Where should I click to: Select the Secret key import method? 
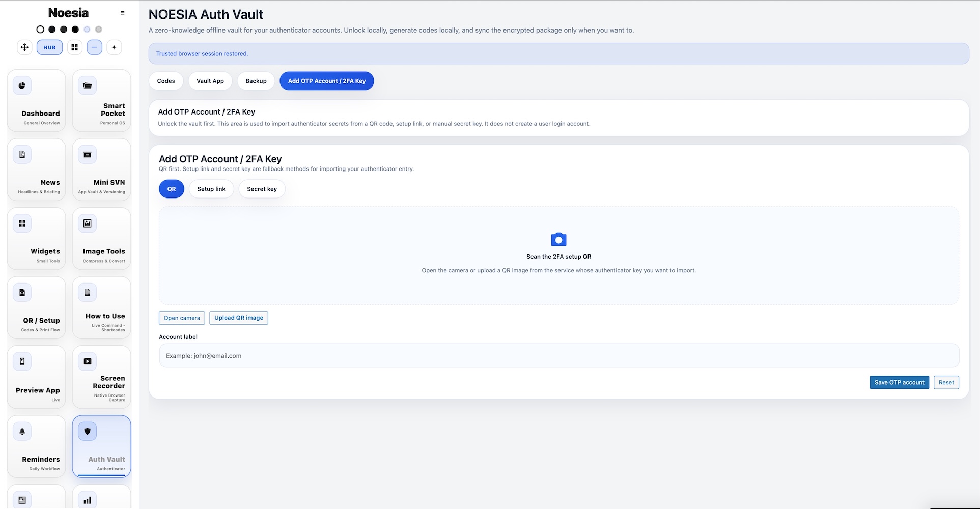click(x=262, y=189)
